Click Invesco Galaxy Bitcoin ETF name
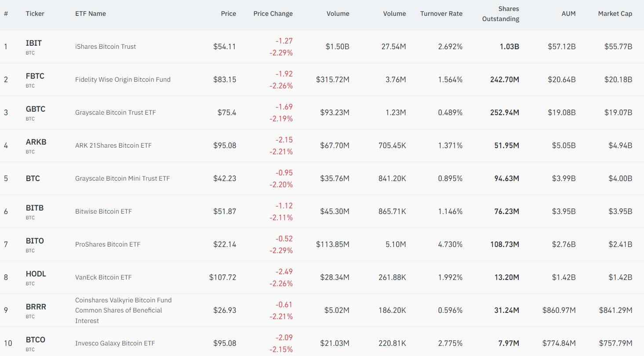This screenshot has width=644, height=356. tap(115, 343)
